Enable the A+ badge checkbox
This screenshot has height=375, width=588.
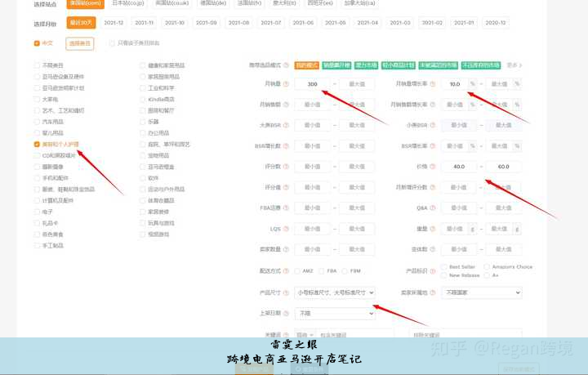pyautogui.click(x=487, y=275)
